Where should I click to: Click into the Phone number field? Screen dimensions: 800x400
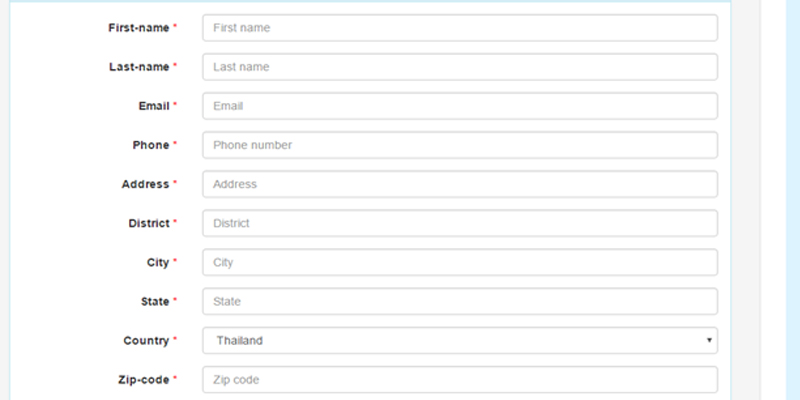tap(460, 145)
